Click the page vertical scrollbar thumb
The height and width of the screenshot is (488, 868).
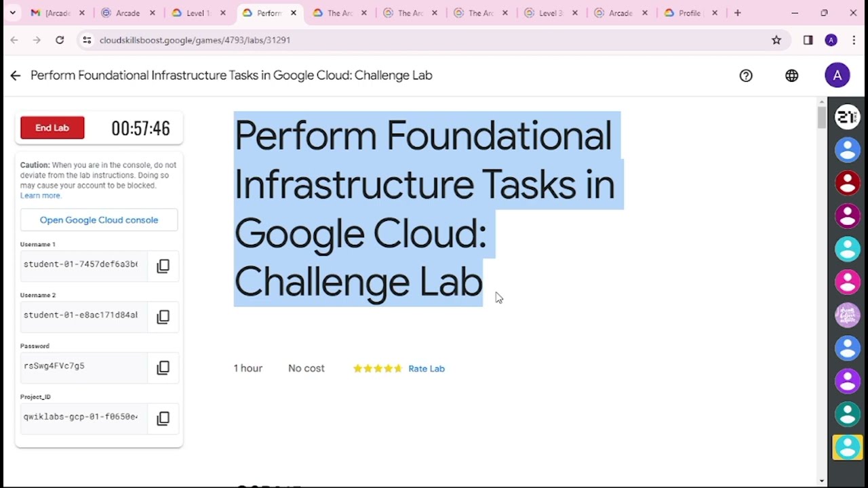tap(822, 117)
